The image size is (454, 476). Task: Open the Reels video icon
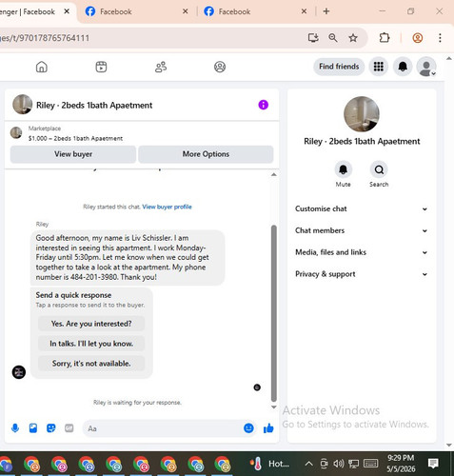pos(101,67)
